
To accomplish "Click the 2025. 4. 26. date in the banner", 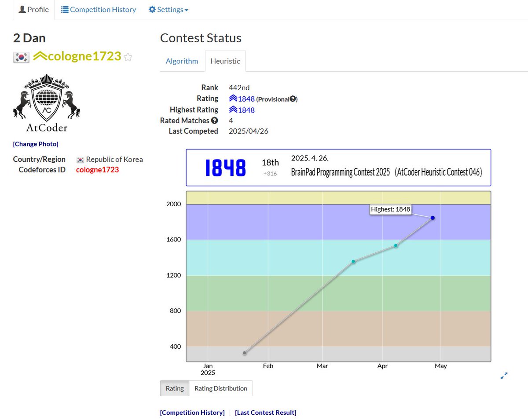I will (x=310, y=158).
